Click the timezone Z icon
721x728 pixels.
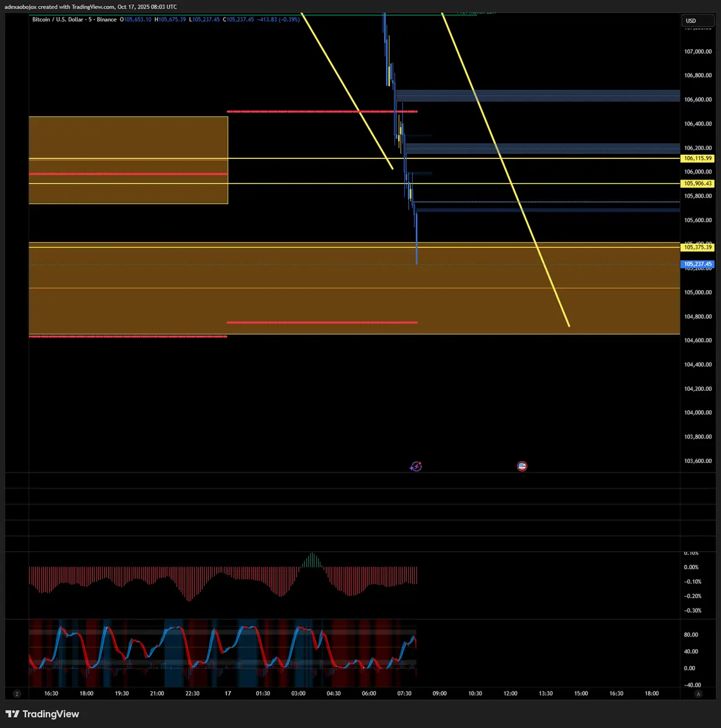tap(17, 693)
